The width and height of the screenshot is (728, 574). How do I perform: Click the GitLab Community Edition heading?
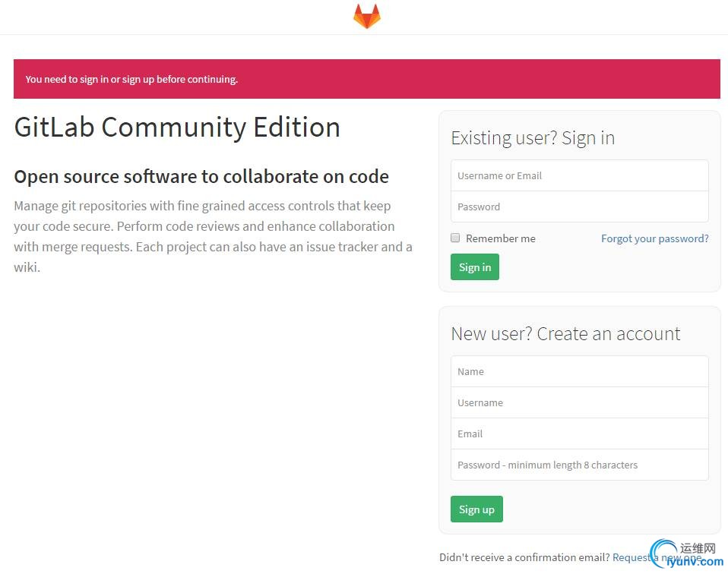(x=177, y=127)
